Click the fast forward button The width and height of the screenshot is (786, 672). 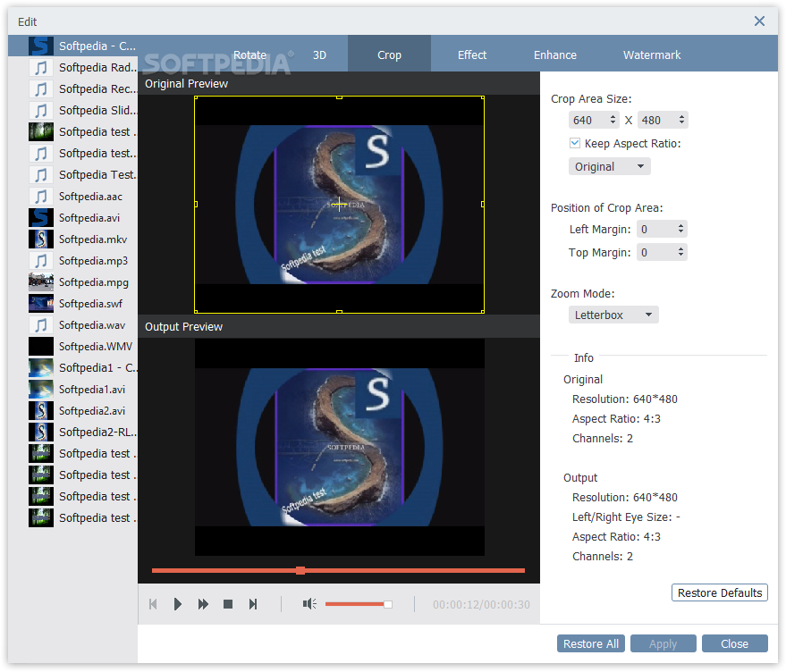[203, 604]
